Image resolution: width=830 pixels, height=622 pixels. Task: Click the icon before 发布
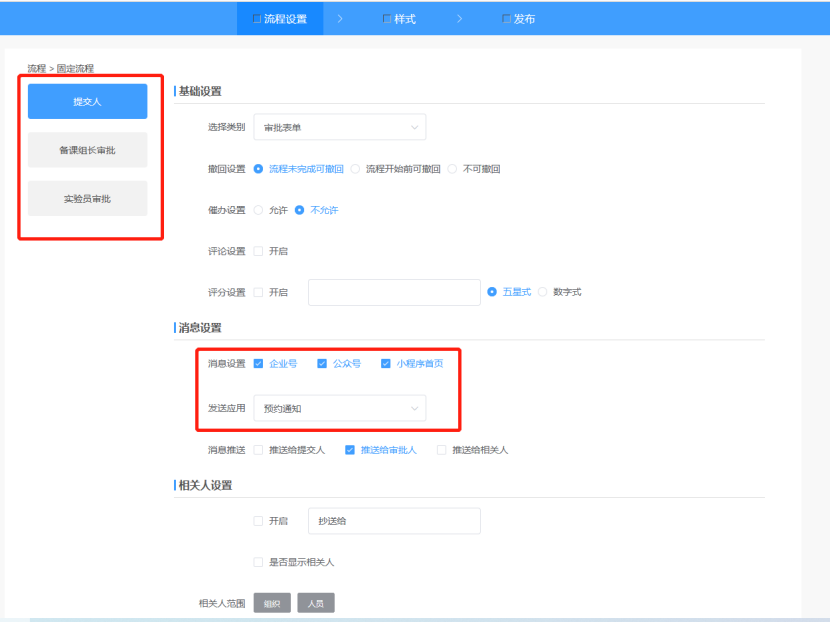pyautogui.click(x=506, y=19)
